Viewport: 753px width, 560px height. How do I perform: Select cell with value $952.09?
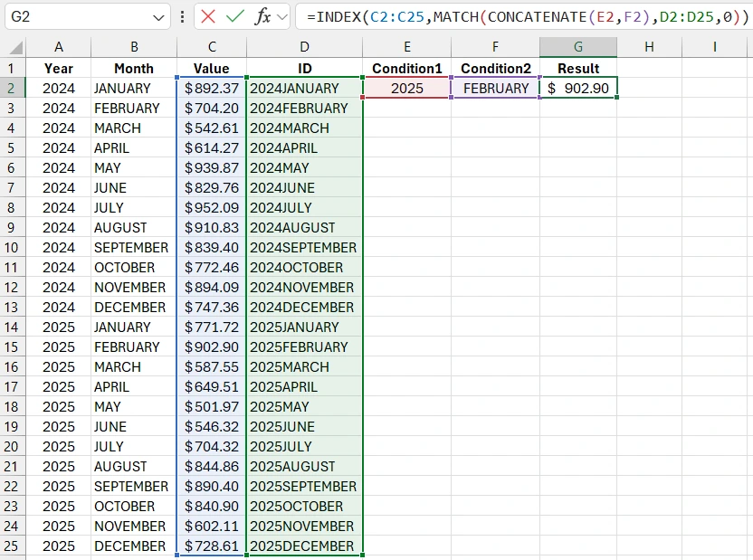click(x=212, y=207)
